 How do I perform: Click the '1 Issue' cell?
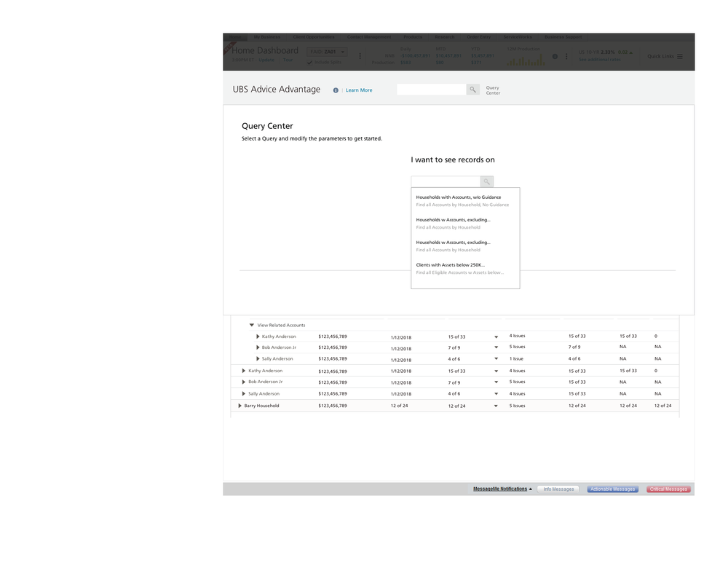pyautogui.click(x=516, y=358)
